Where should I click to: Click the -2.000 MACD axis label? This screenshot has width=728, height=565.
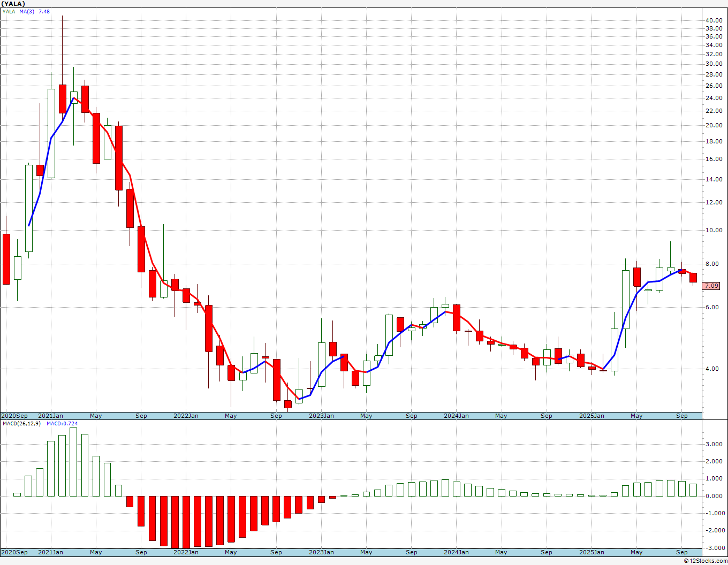point(714,530)
